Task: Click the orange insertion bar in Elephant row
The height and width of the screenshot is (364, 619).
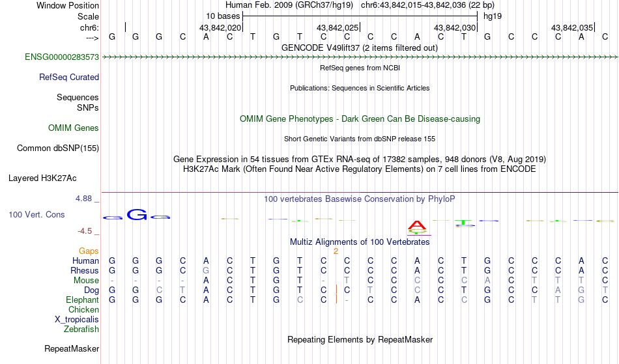Action: tap(336, 300)
